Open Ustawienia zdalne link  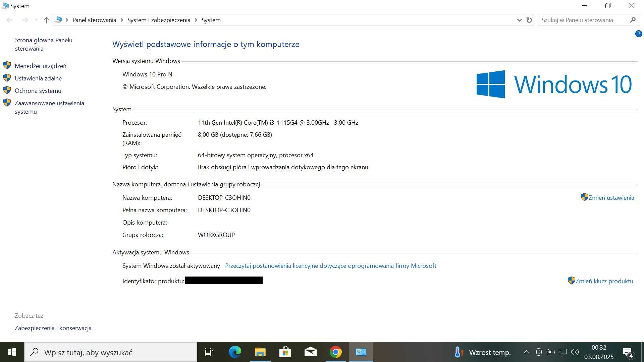38,78
